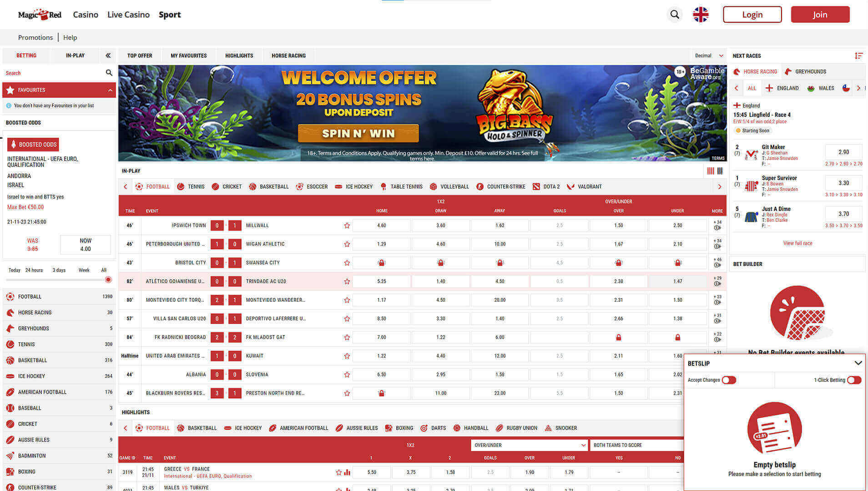
Task: Click the sidebar Search input field
Action: [54, 73]
